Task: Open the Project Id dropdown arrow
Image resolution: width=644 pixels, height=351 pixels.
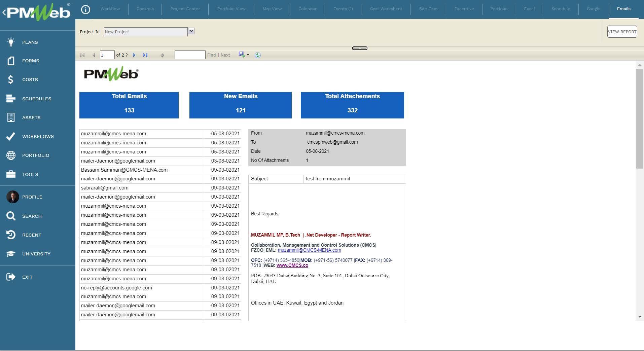Action: pyautogui.click(x=191, y=31)
